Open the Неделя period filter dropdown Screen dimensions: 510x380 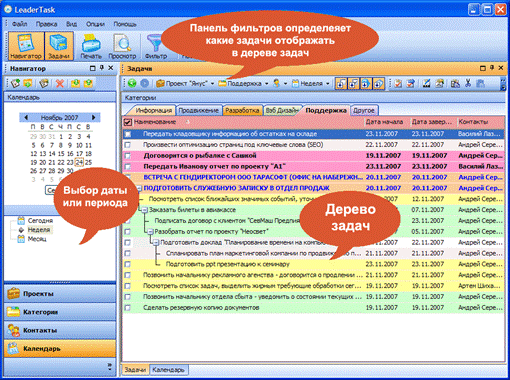coord(328,84)
